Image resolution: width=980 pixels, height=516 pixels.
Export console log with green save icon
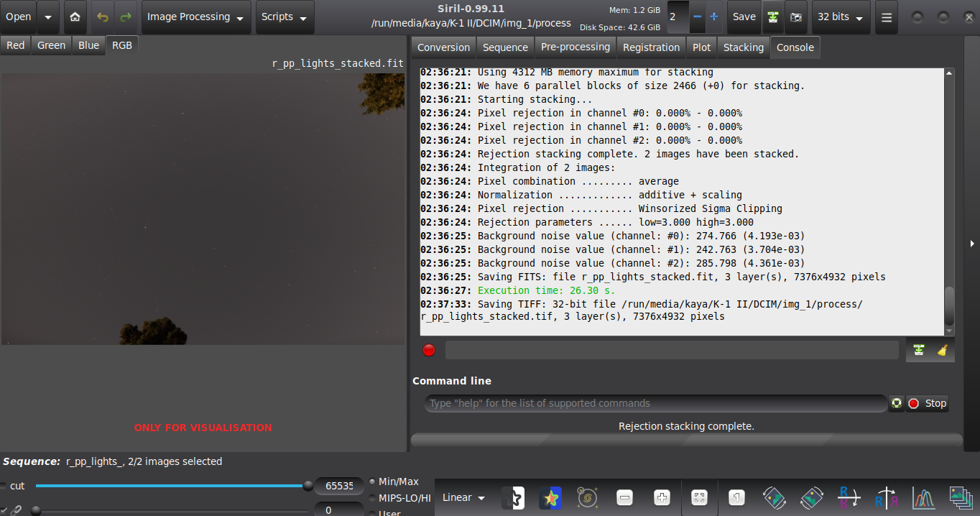point(918,350)
